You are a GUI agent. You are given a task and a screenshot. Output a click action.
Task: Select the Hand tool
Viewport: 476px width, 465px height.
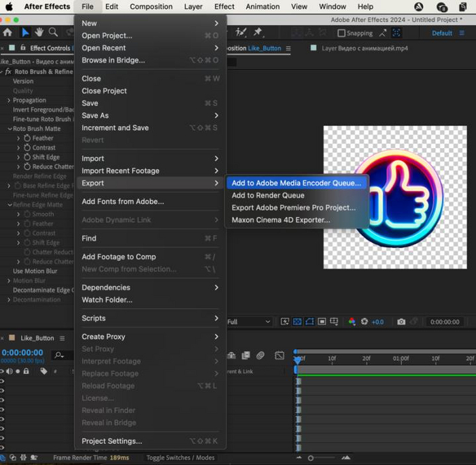click(x=39, y=32)
